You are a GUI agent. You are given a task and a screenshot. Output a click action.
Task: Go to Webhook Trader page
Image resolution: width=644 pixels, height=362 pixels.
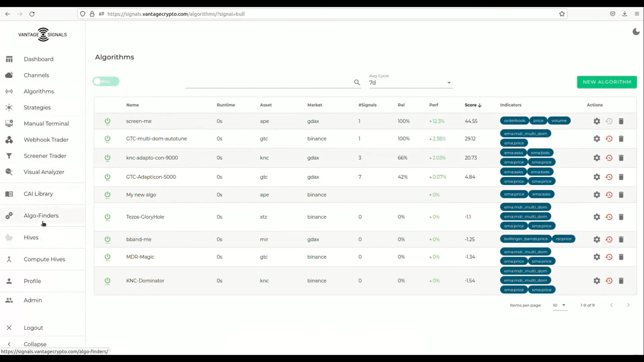click(46, 139)
